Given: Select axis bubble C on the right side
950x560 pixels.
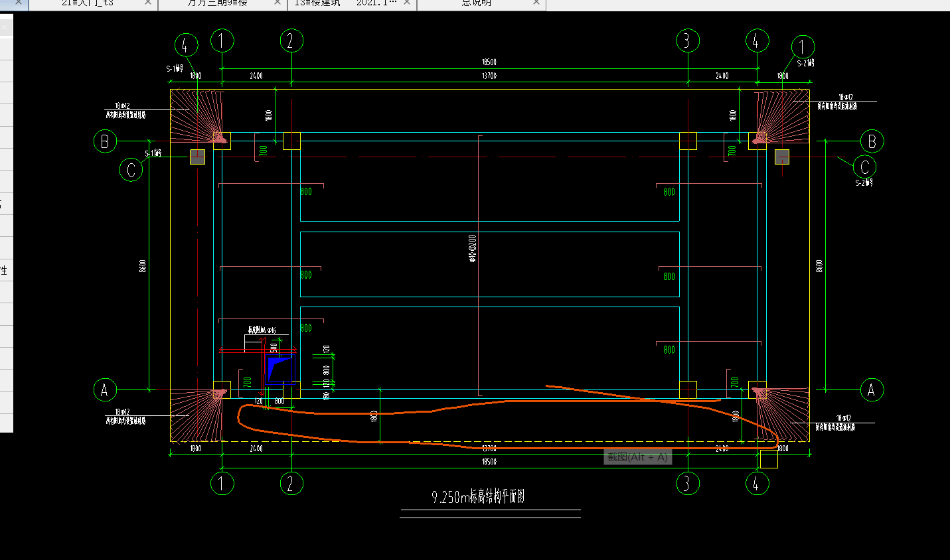Looking at the screenshot, I should (x=864, y=167).
